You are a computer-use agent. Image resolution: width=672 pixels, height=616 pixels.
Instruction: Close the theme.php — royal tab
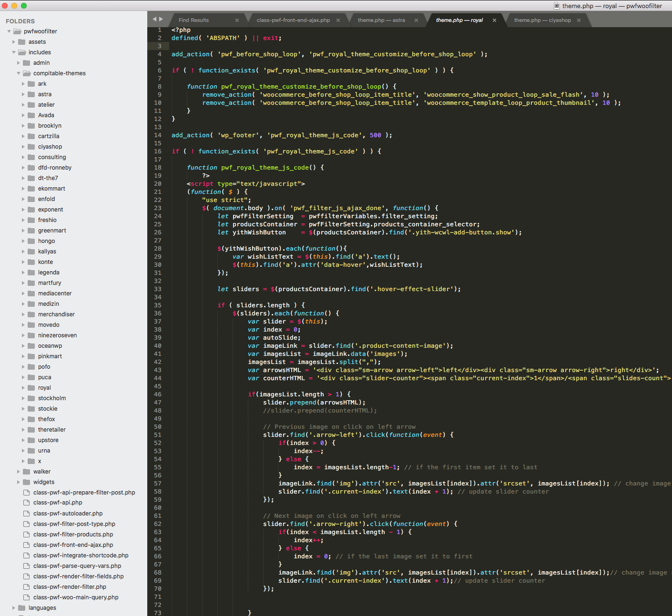[494, 20]
